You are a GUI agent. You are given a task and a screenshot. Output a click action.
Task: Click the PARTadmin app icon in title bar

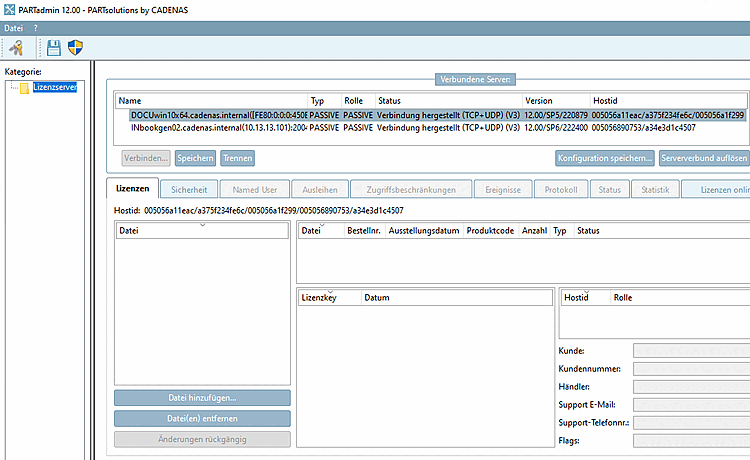tap(9, 10)
